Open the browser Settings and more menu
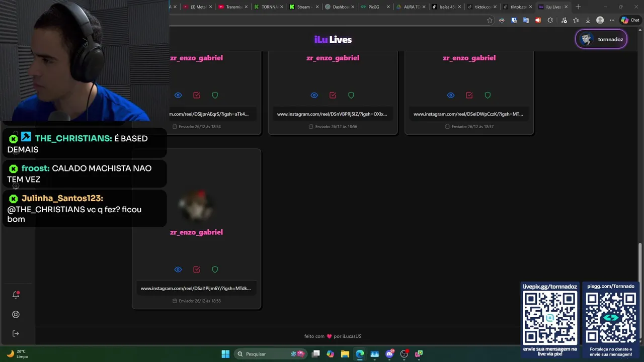Viewport: 644px width, 362px height. click(x=612, y=20)
